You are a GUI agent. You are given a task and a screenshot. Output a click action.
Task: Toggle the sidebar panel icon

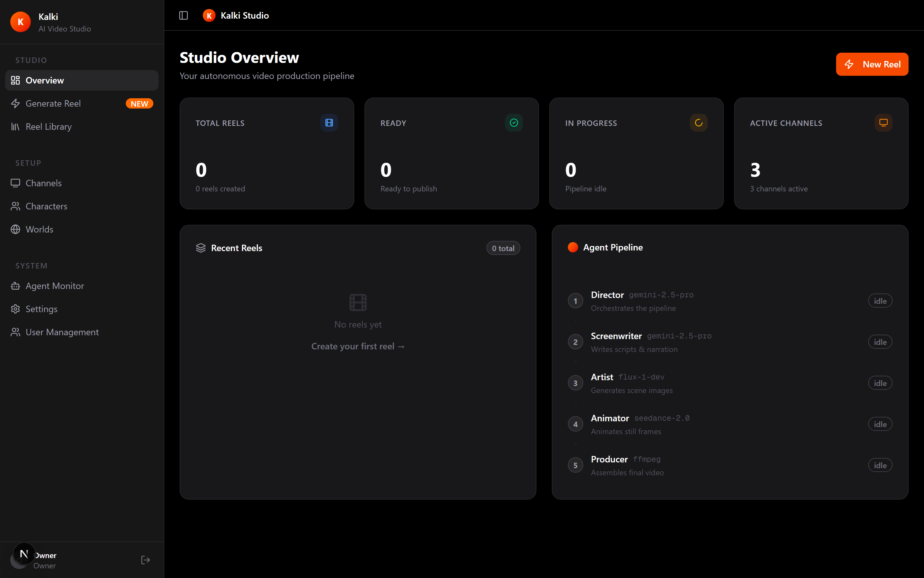tap(183, 15)
